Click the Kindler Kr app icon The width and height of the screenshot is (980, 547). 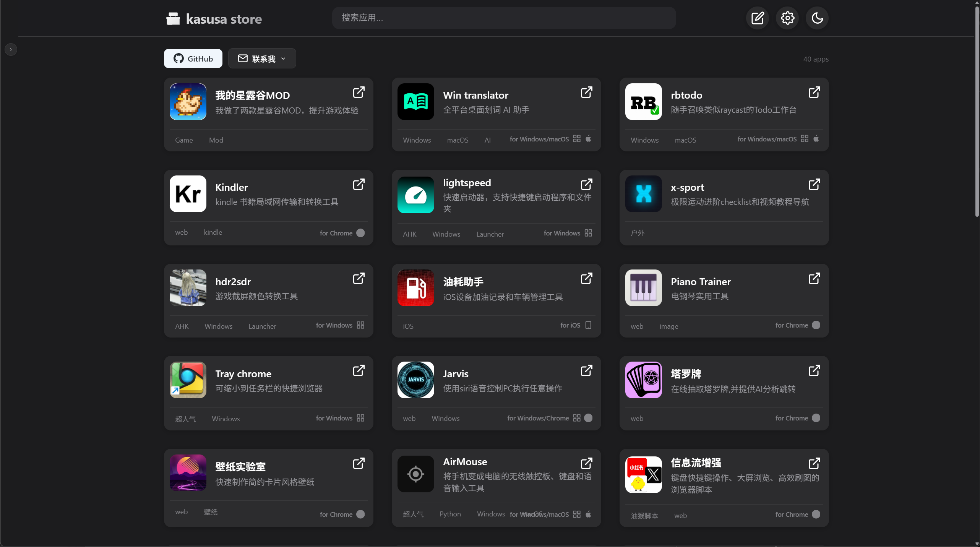(x=188, y=194)
